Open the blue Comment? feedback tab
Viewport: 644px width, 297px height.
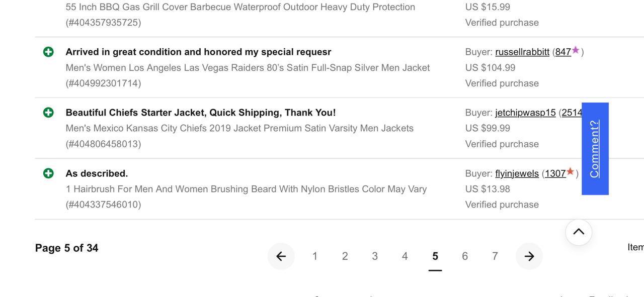pos(595,149)
